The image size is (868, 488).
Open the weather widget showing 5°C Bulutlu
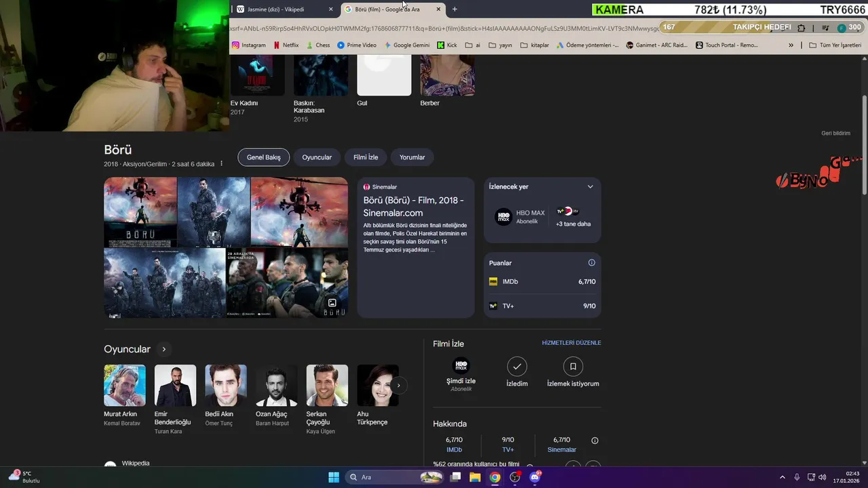[24, 477]
